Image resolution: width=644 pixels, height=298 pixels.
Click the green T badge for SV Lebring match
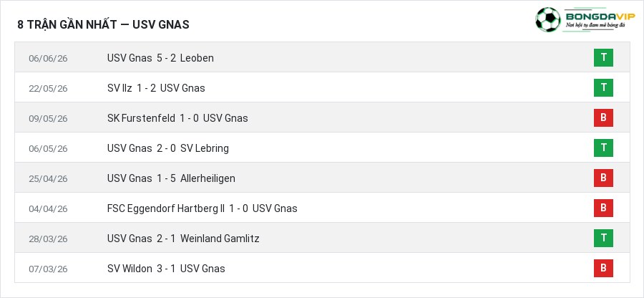(x=603, y=148)
